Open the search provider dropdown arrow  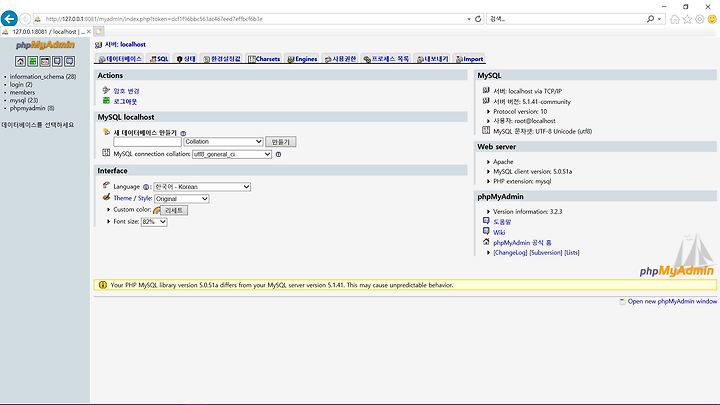point(659,19)
